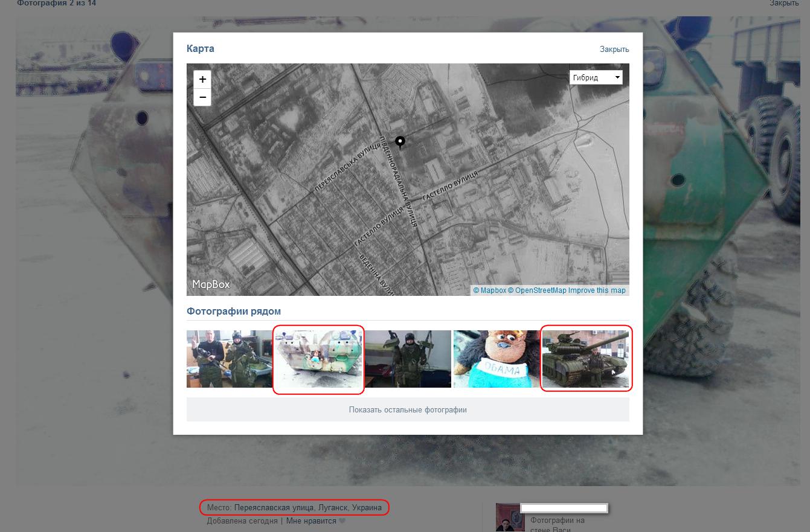Image resolution: width=810 pixels, height=532 pixels.
Task: Open thumbnail of soldier standing by bunk
Action: click(408, 359)
